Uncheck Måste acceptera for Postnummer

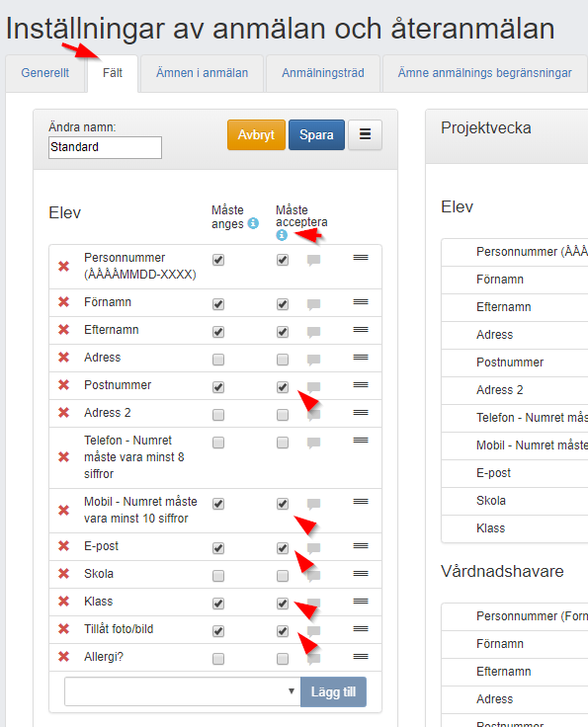tap(283, 387)
